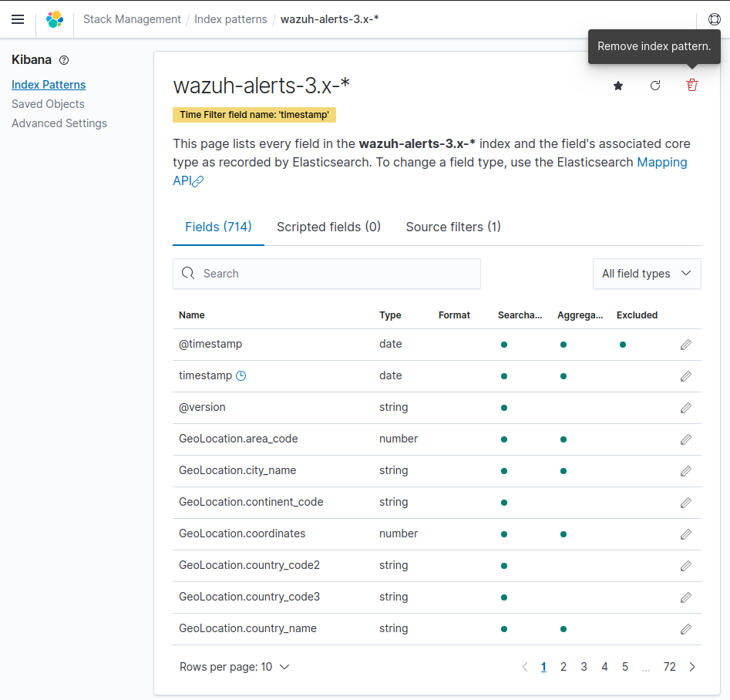730x700 pixels.
Task: Open the Rows per page selector
Action: 235,666
